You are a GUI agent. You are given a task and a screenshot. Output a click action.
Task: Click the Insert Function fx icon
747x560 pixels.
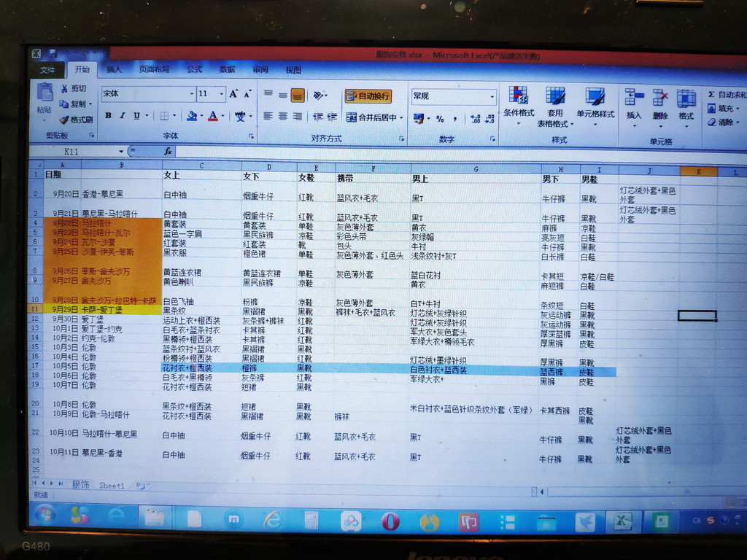167,151
